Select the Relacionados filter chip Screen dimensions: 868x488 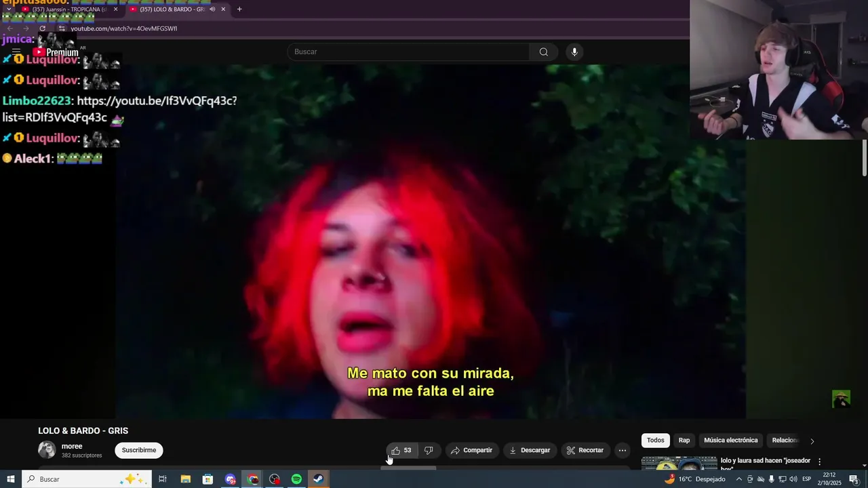[785, 440]
